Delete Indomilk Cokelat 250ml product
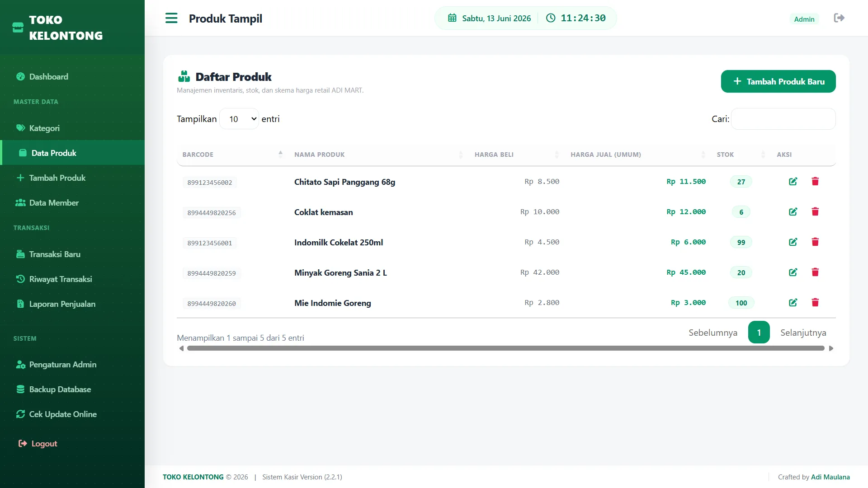Image resolution: width=868 pixels, height=488 pixels. pos(815,242)
